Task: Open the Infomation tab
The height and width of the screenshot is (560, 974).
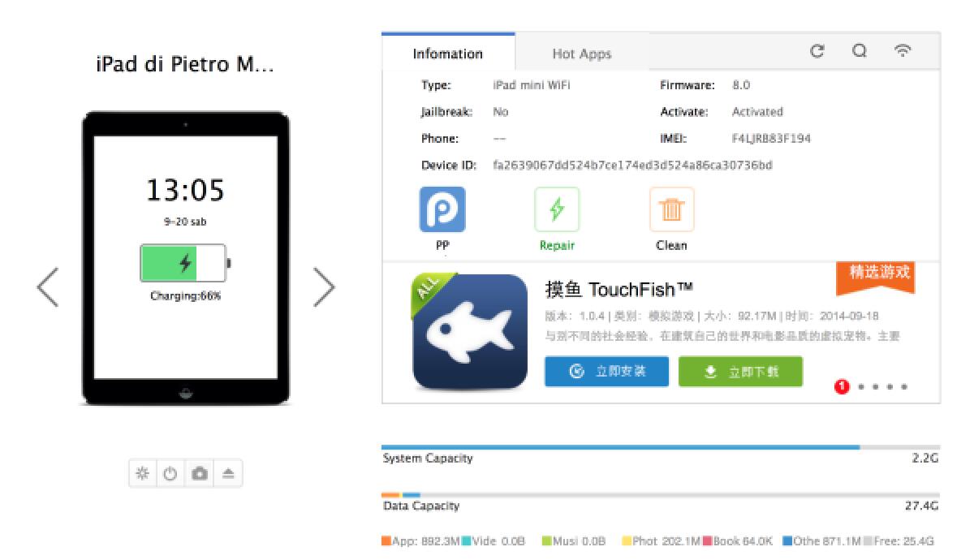Action: point(447,53)
